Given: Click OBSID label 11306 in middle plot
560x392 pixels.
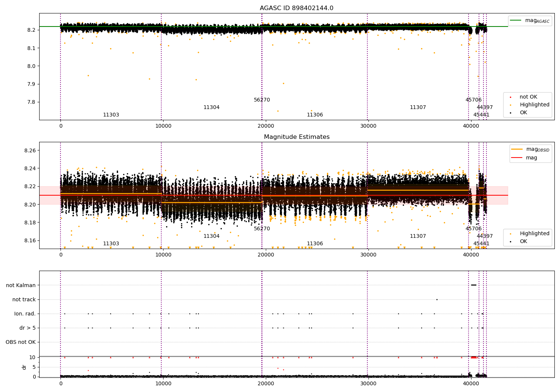Looking at the screenshot, I should pyautogui.click(x=315, y=244).
